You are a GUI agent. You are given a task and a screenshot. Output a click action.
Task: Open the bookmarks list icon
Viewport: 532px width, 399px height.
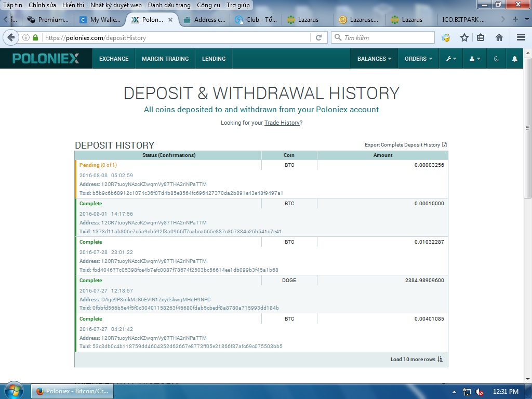pyautogui.click(x=481, y=37)
